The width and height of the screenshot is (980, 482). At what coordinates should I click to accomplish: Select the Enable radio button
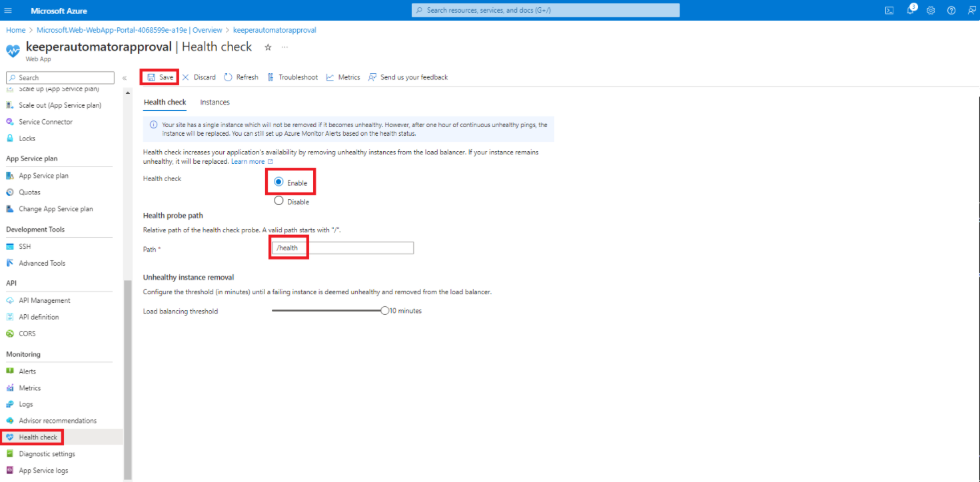278,182
